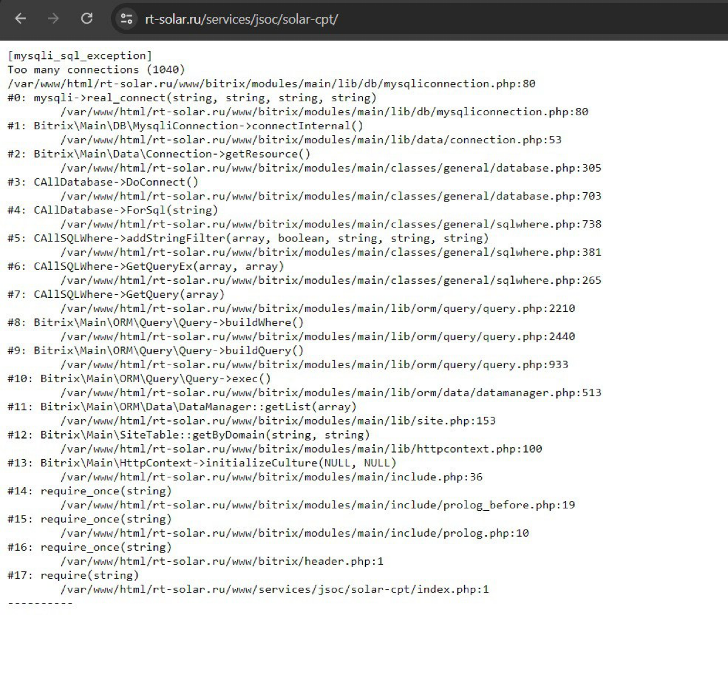Select frame '#6: CAllSQLWhere->GetQueryEx(array, array)'
This screenshot has width=728, height=700.
point(146,266)
